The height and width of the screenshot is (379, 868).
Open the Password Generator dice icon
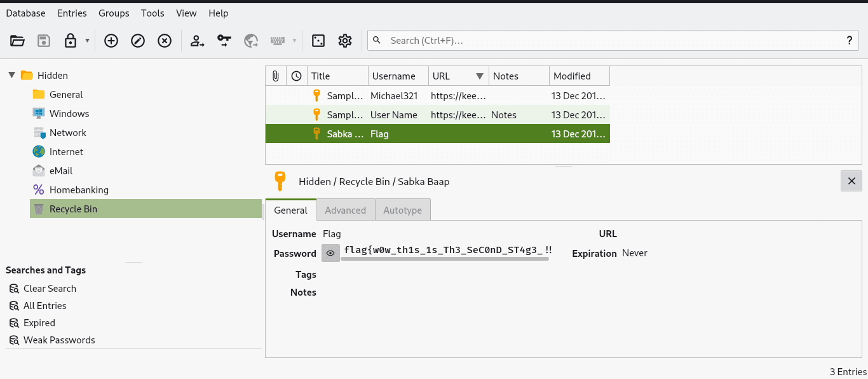coord(318,41)
